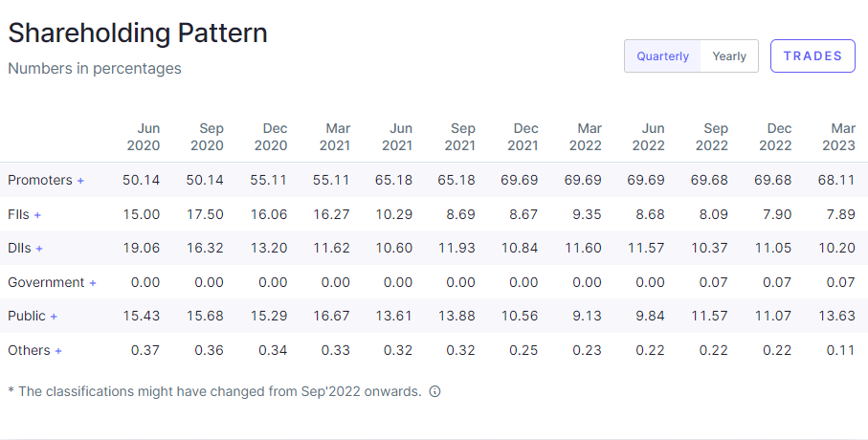
Task: Click Public row label
Action: pyautogui.click(x=27, y=316)
